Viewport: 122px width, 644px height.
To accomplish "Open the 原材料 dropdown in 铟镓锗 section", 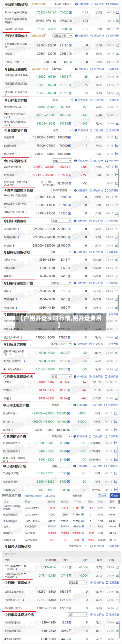I will [62, 283].
